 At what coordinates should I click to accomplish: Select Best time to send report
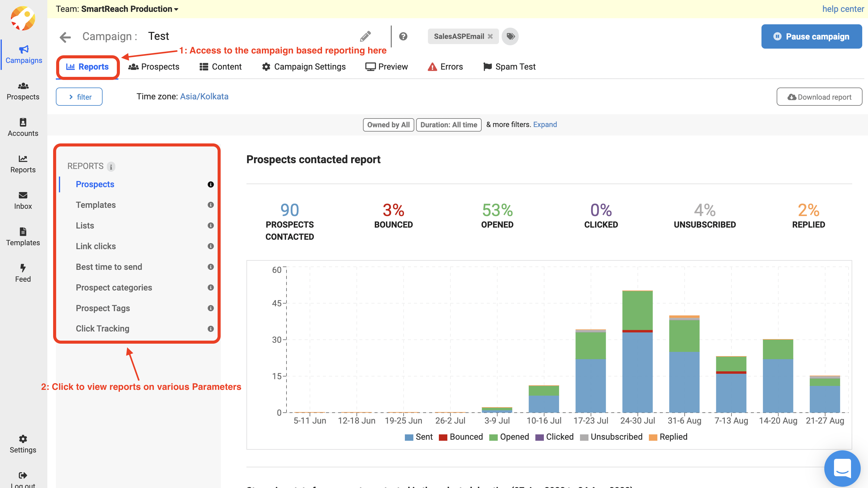[109, 267]
